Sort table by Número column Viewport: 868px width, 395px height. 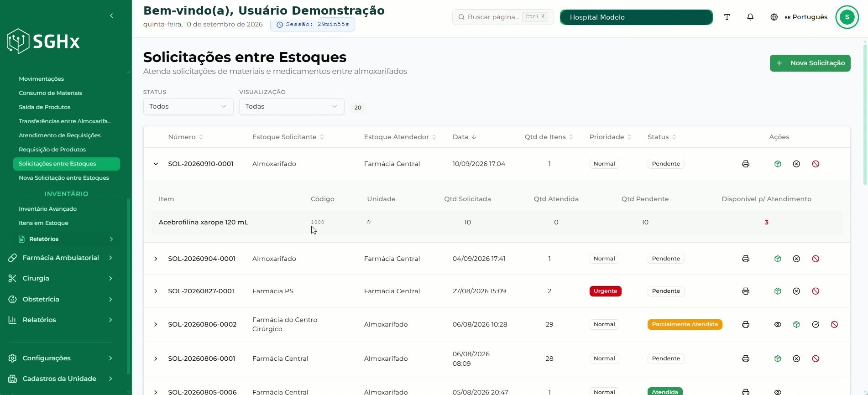click(x=185, y=137)
